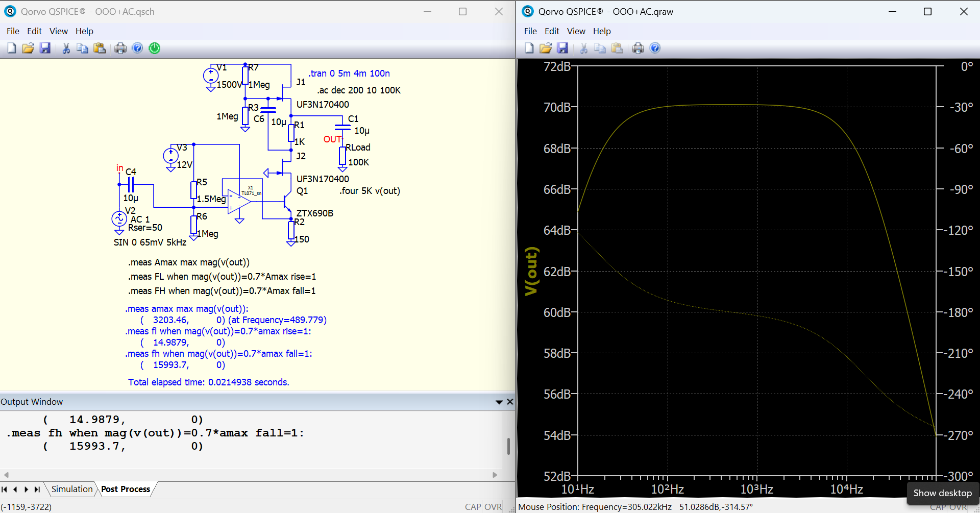Select the .ac dec 200 10 100K directive

[358, 90]
